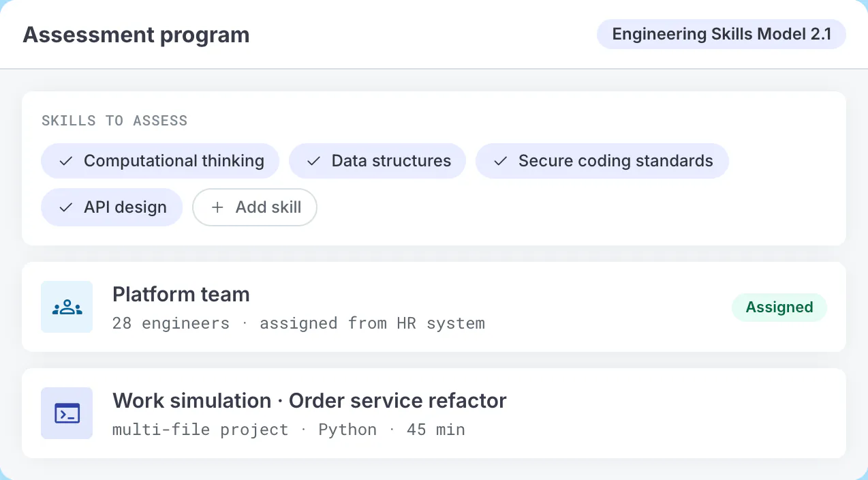Deselect the API design skill chip
This screenshot has width=868, height=480.
(112, 207)
